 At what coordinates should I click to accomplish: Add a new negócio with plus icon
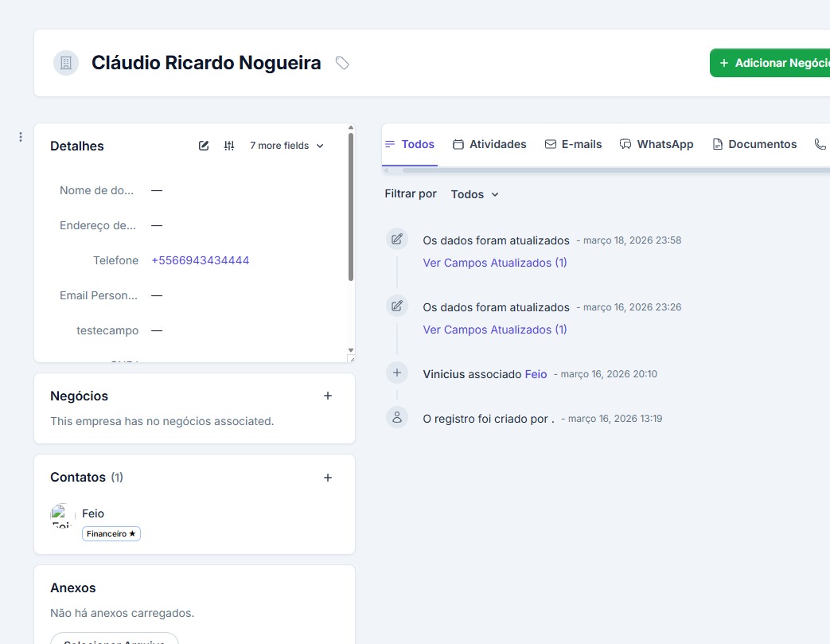click(328, 396)
